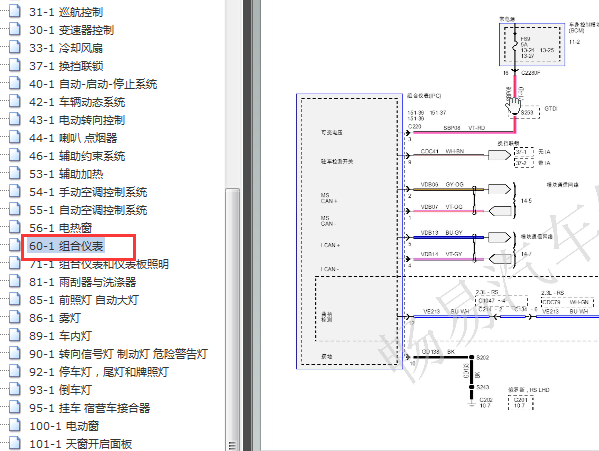Screen dimensions: 599x451
Task: Click the 11-2 BCM reference in diagram
Action: tap(575, 42)
